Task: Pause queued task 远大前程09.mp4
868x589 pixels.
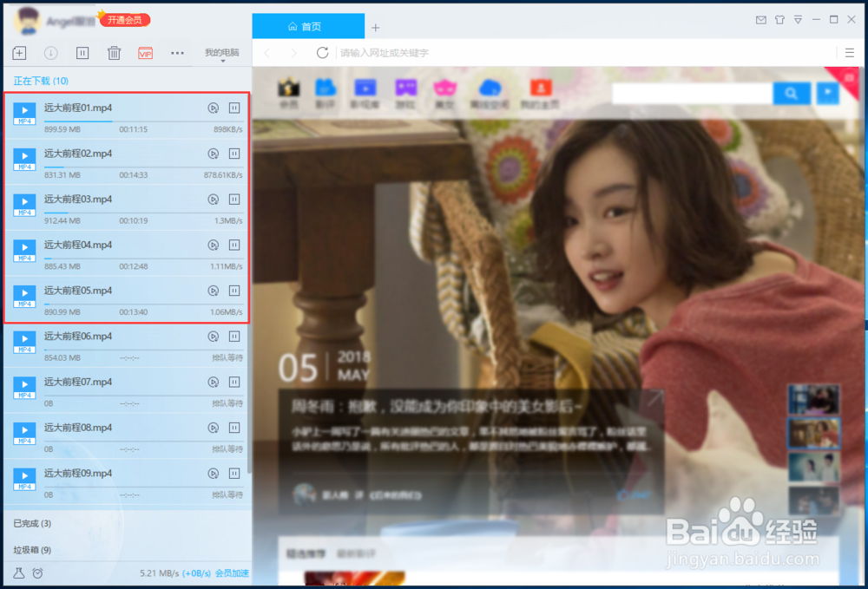Action: point(234,474)
